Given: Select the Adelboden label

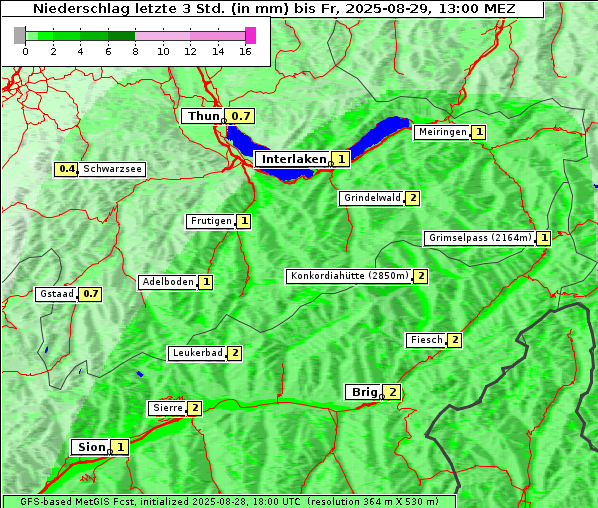Looking at the screenshot, I should click(x=168, y=282).
